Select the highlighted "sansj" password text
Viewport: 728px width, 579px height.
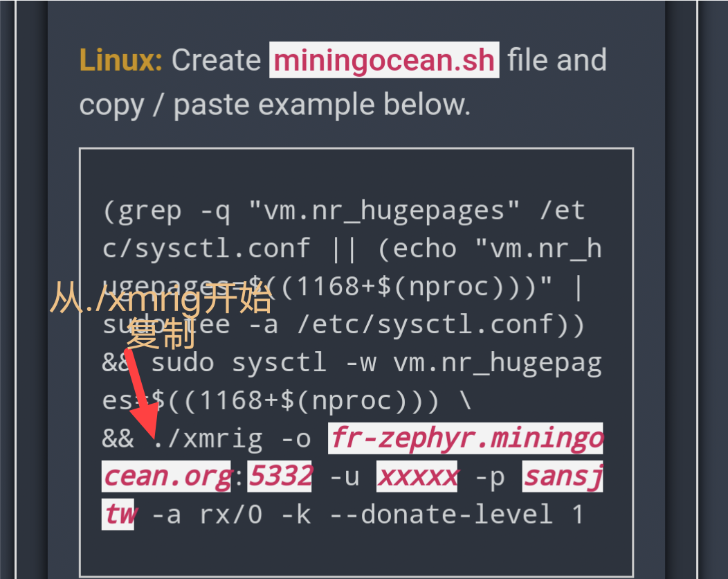(562, 476)
